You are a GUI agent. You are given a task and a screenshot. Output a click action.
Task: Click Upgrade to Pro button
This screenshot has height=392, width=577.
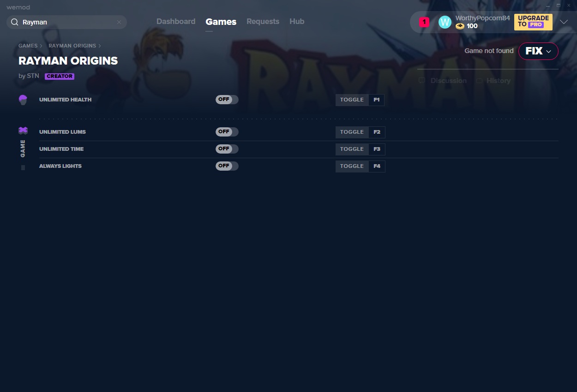pyautogui.click(x=533, y=22)
